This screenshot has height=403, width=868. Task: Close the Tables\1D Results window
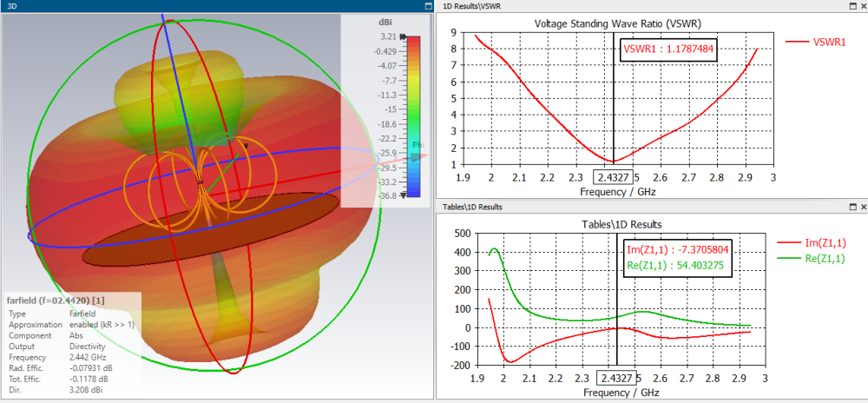pos(863,207)
